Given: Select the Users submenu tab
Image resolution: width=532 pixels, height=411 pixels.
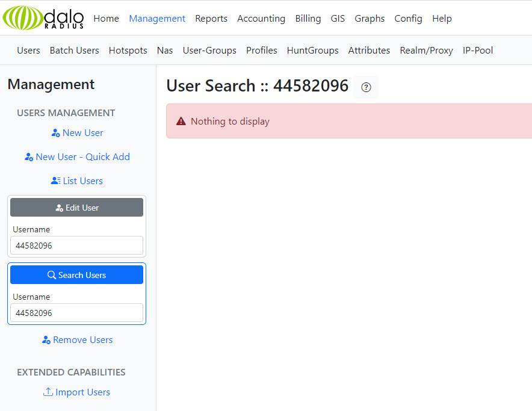Looking at the screenshot, I should tap(28, 51).
